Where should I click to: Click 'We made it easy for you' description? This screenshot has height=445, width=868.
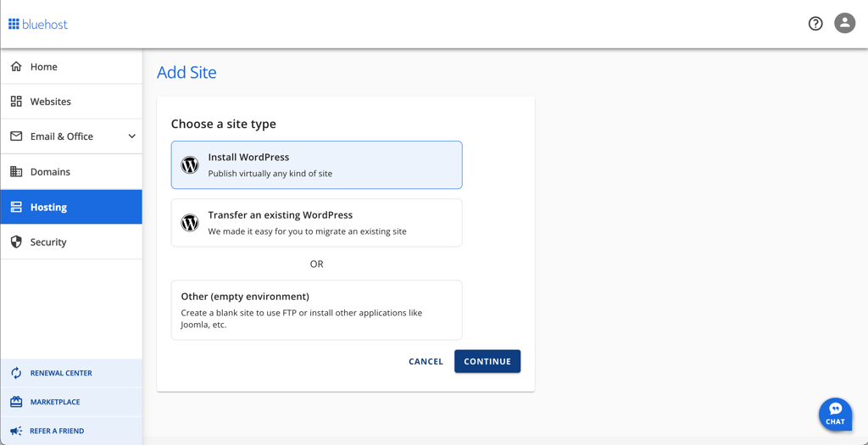point(307,231)
